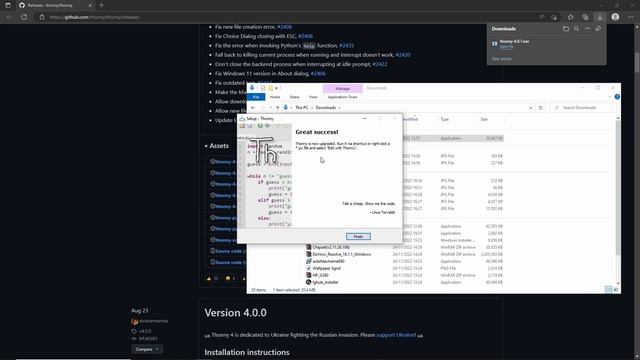
Task: Open the browser profile avatar
Action: 615,17
